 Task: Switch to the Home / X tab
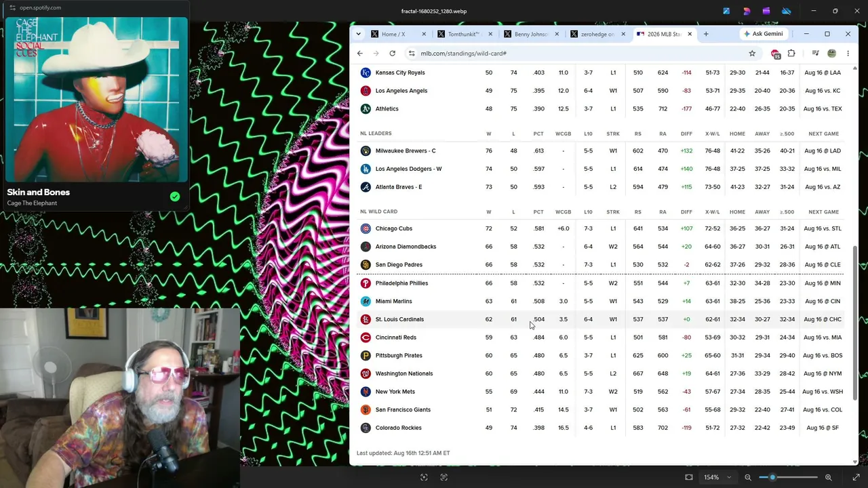[x=398, y=34]
